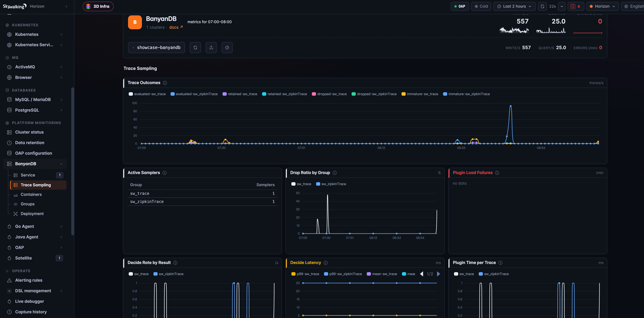Click the refresh icon beside cluster selector
Image resolution: width=644 pixels, height=318 pixels.
click(x=195, y=48)
